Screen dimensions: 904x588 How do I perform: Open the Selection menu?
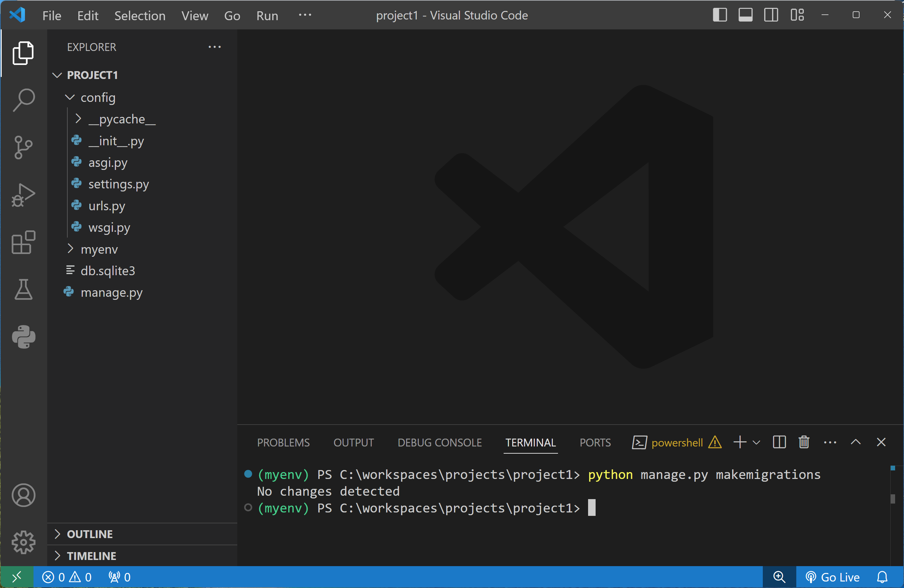pos(139,16)
